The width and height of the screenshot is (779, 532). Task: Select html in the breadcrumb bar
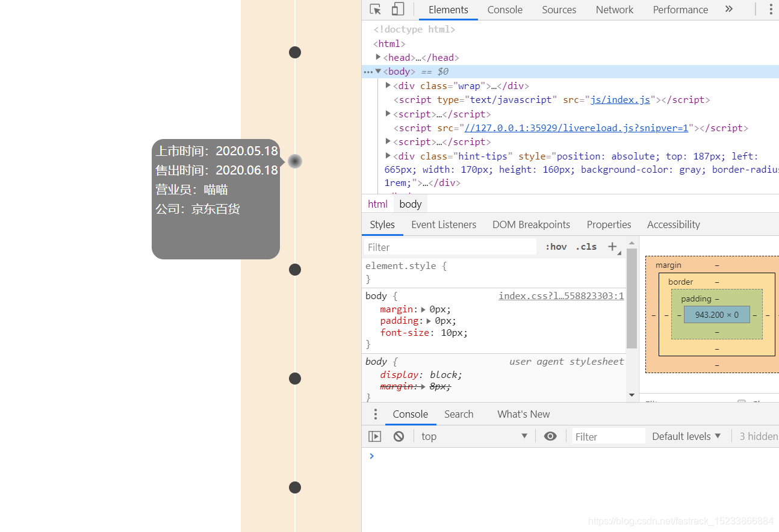(378, 204)
